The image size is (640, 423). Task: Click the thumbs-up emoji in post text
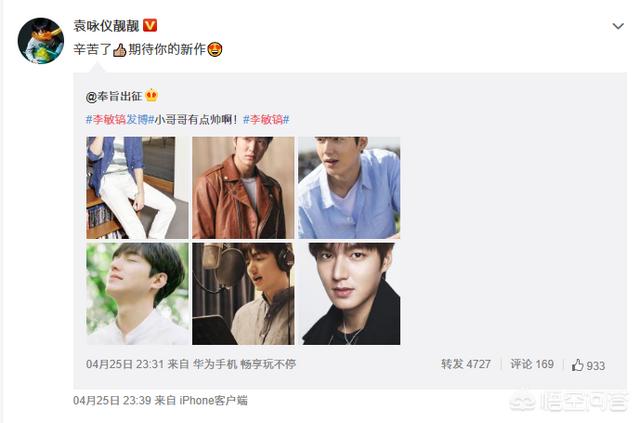pos(120,50)
